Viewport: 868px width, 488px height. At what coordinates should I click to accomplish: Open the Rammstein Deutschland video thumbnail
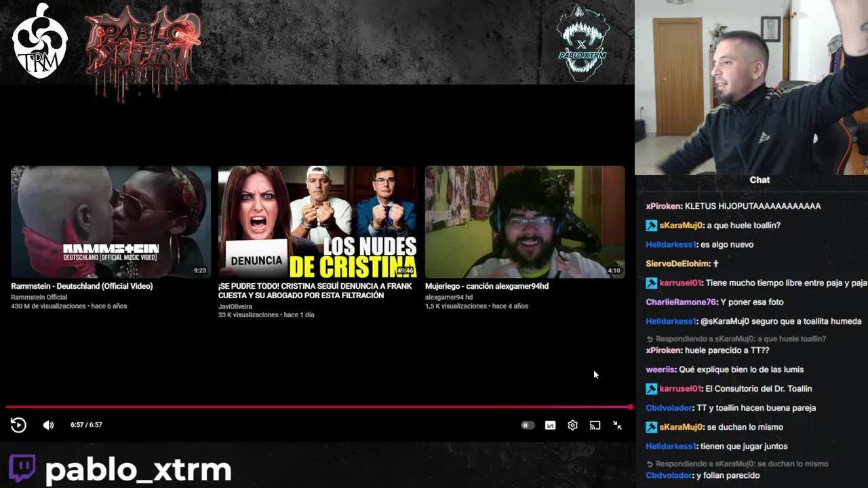pyautogui.click(x=111, y=222)
